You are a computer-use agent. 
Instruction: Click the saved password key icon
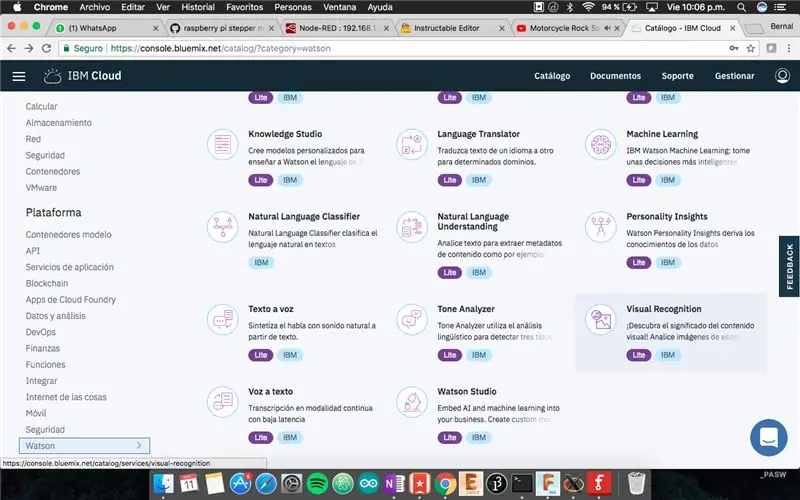(734, 48)
